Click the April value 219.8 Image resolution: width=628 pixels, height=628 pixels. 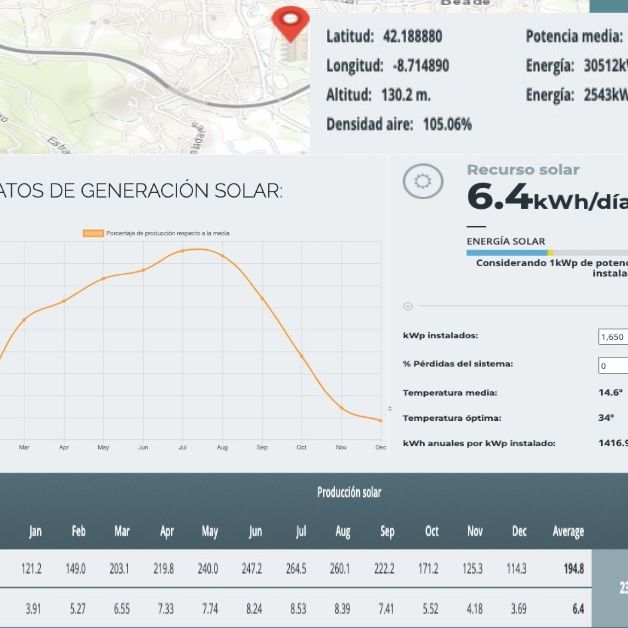click(x=163, y=568)
